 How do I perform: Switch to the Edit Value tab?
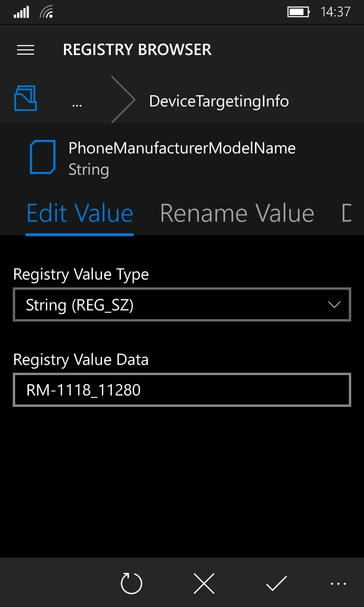(x=80, y=213)
